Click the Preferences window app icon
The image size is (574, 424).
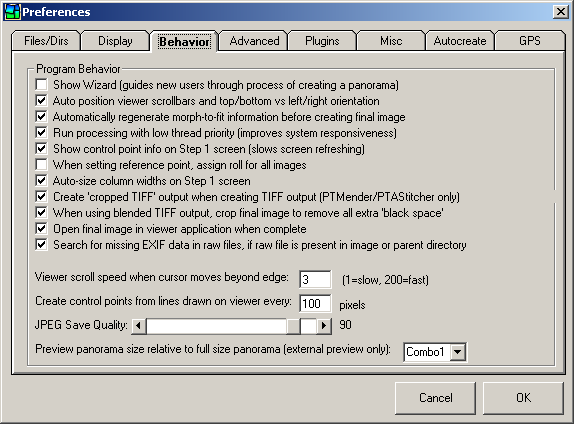(12, 11)
